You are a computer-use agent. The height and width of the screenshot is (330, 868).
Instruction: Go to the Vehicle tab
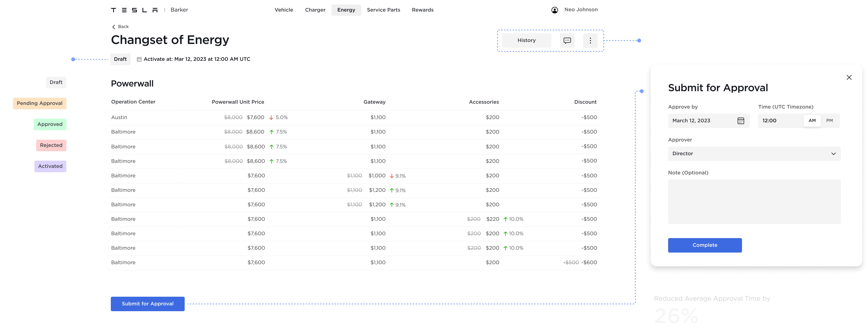coord(284,10)
